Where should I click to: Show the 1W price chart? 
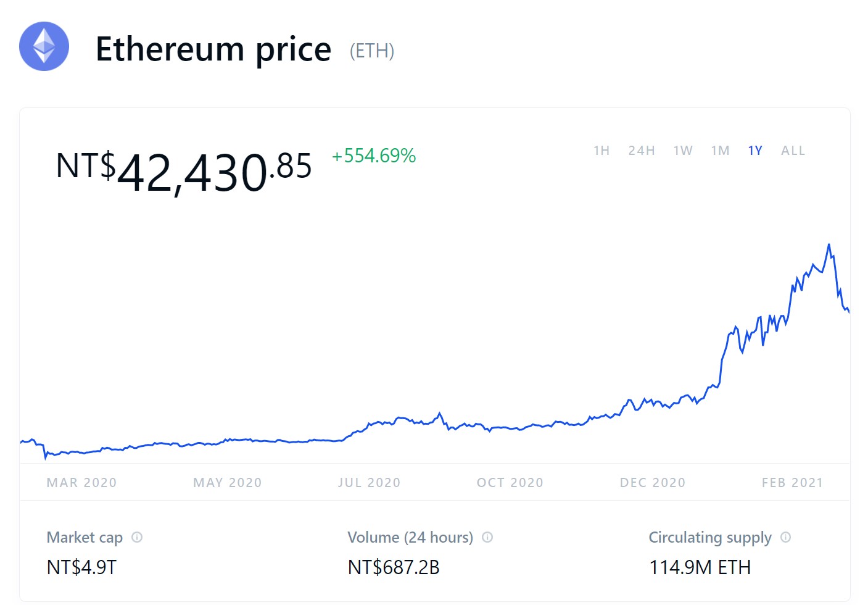pos(683,151)
